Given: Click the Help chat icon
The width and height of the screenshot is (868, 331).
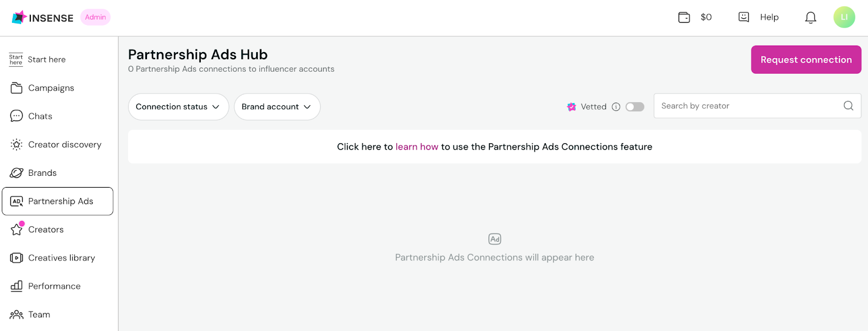Looking at the screenshot, I should tap(744, 17).
